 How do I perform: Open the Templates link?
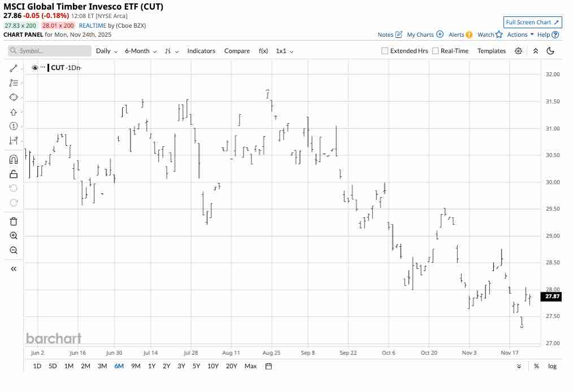492,51
